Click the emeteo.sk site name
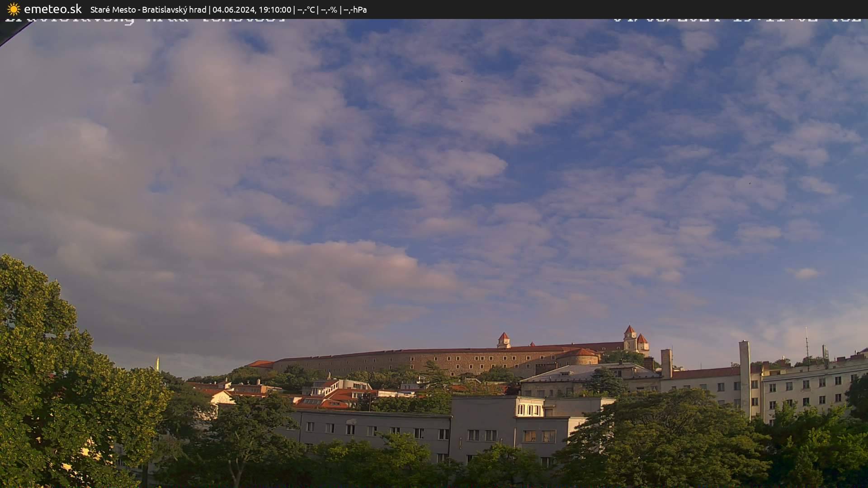The height and width of the screenshot is (488, 868). click(53, 9)
